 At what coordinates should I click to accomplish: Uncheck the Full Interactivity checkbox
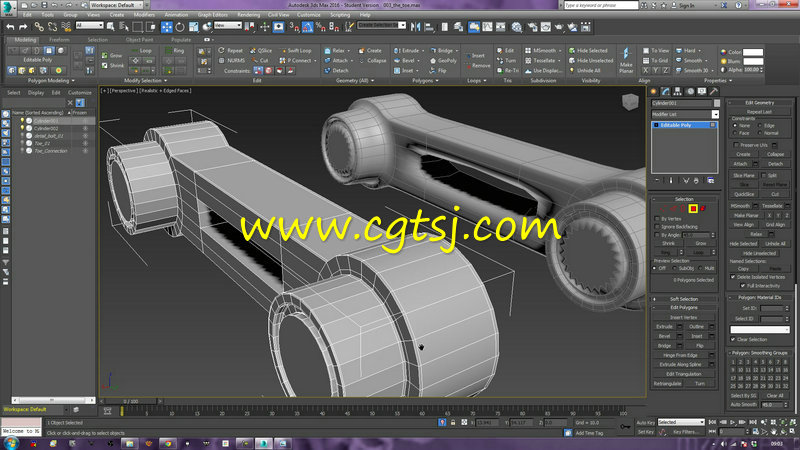point(743,286)
